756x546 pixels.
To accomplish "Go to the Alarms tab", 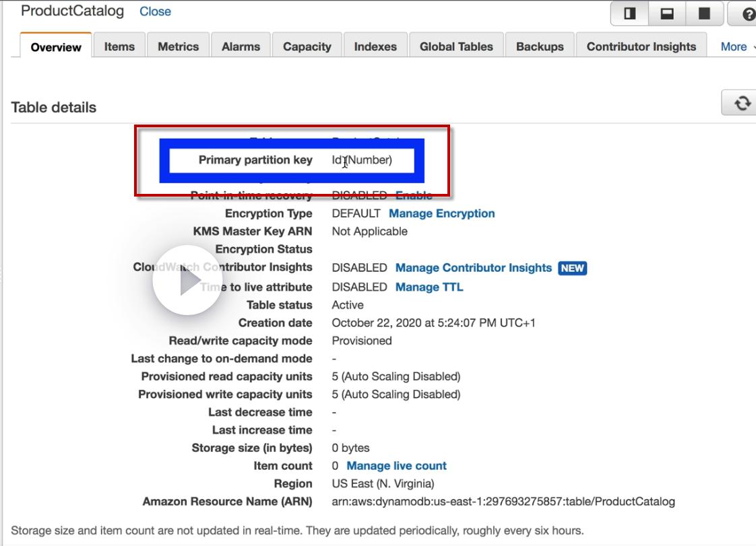I will pos(241,46).
